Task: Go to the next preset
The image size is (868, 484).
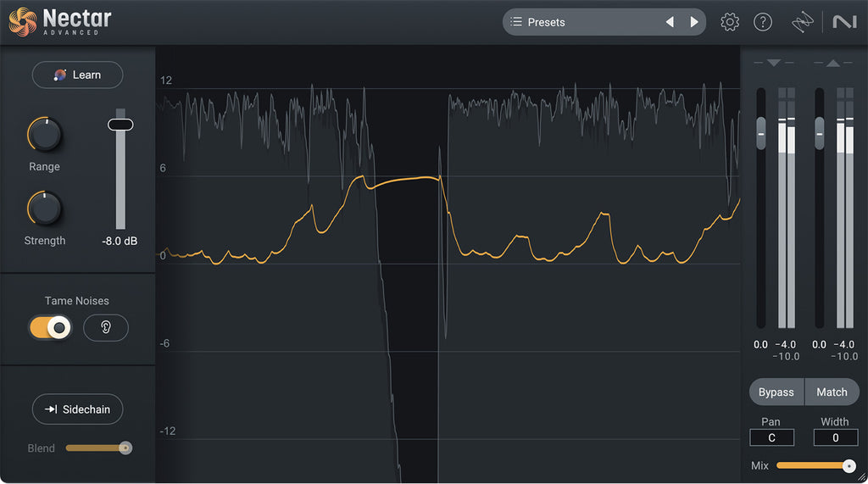Action: (693, 22)
